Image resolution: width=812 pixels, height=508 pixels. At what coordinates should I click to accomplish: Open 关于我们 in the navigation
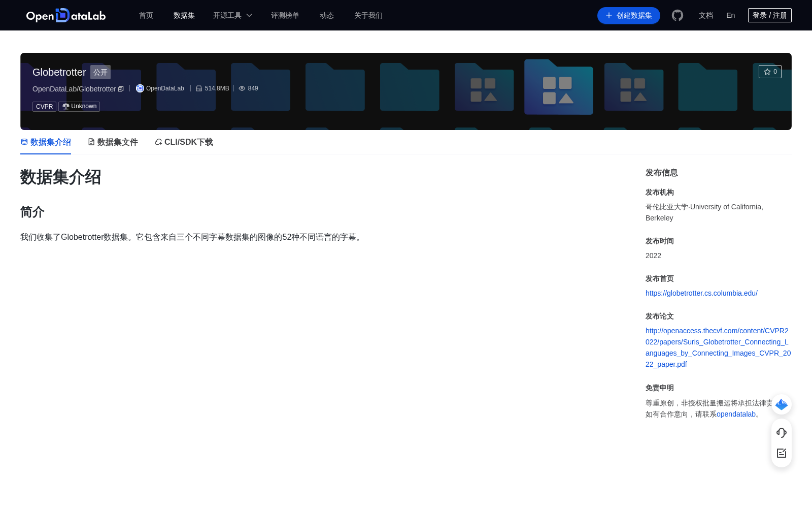click(368, 15)
